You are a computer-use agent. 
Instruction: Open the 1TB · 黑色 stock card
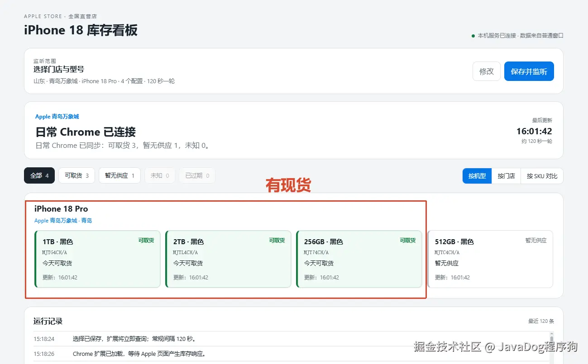coord(98,259)
